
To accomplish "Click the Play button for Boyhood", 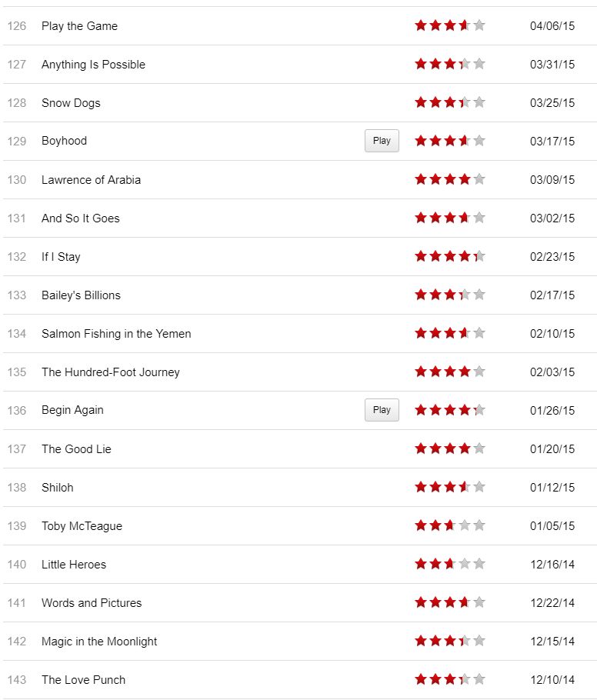I will (382, 141).
